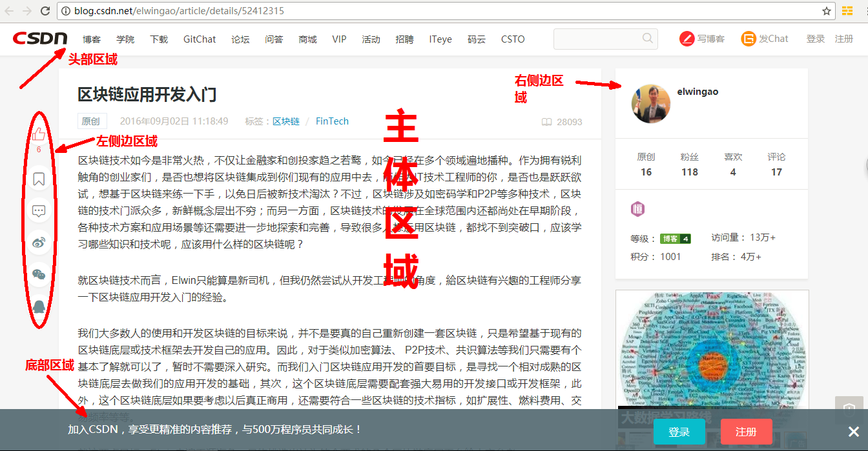The image size is (868, 451).
Task: Click the thumbs-up like icon
Action: click(39, 134)
